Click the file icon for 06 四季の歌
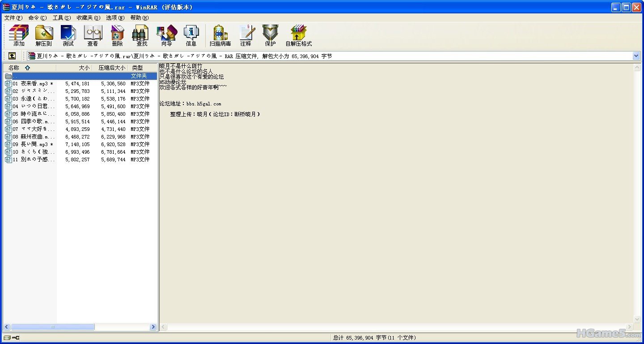 [x=8, y=122]
